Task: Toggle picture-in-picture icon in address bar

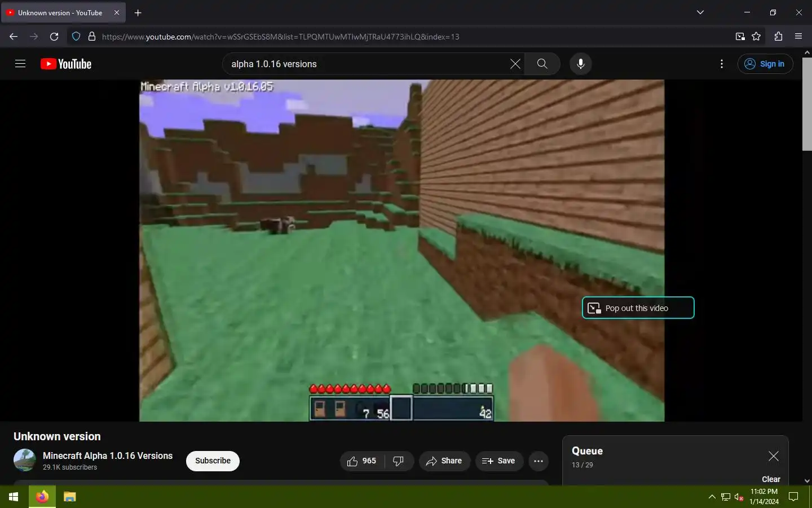Action: (x=740, y=37)
